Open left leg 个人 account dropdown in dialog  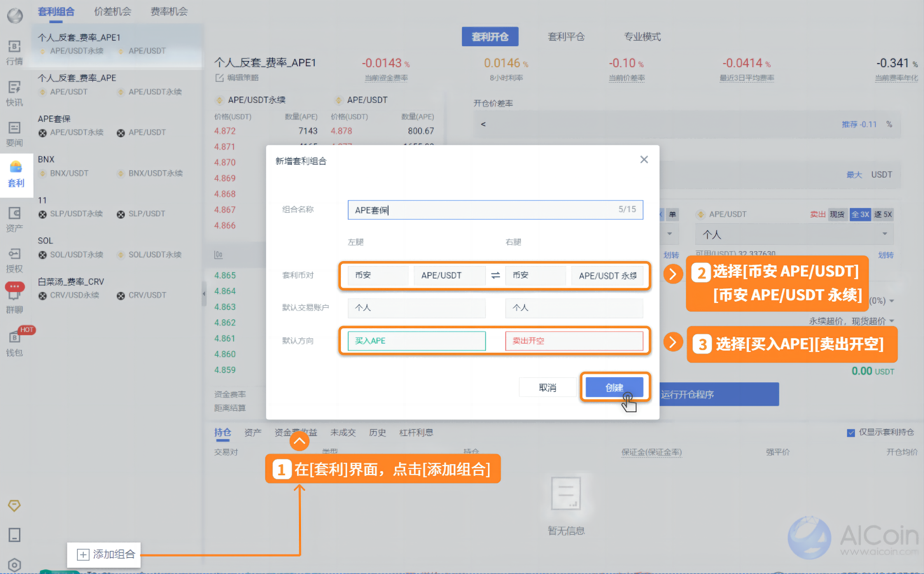click(x=416, y=308)
